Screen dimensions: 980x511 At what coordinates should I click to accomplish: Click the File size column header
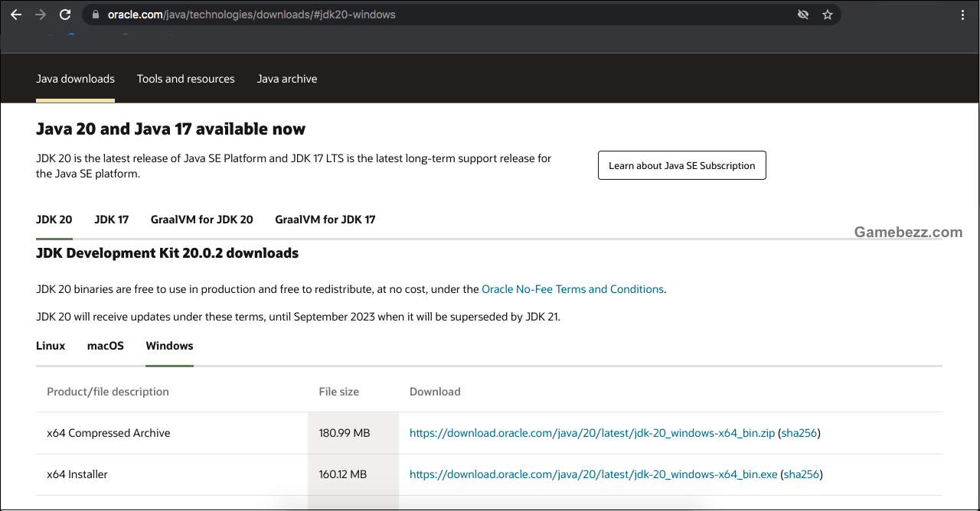(339, 392)
